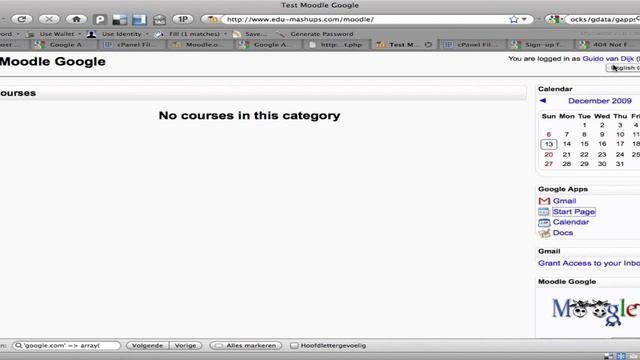The height and width of the screenshot is (360, 640).
Task: Open the checkered Delicious bookmarks icon
Action: pos(120,20)
